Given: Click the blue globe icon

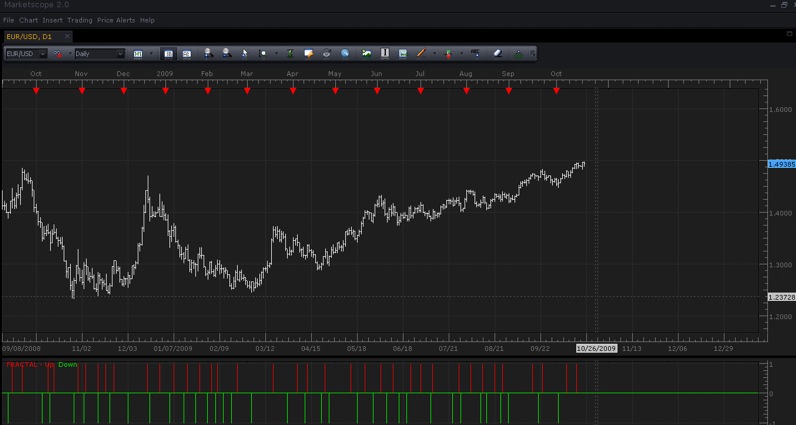Looking at the screenshot, I should pos(345,53).
